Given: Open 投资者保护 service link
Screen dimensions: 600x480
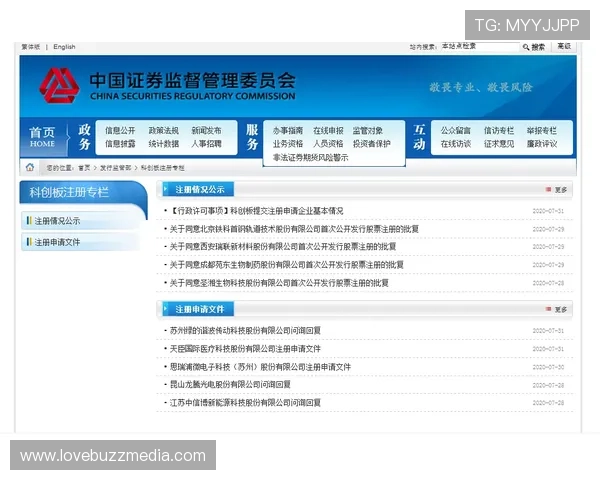Looking at the screenshot, I should (372, 144).
